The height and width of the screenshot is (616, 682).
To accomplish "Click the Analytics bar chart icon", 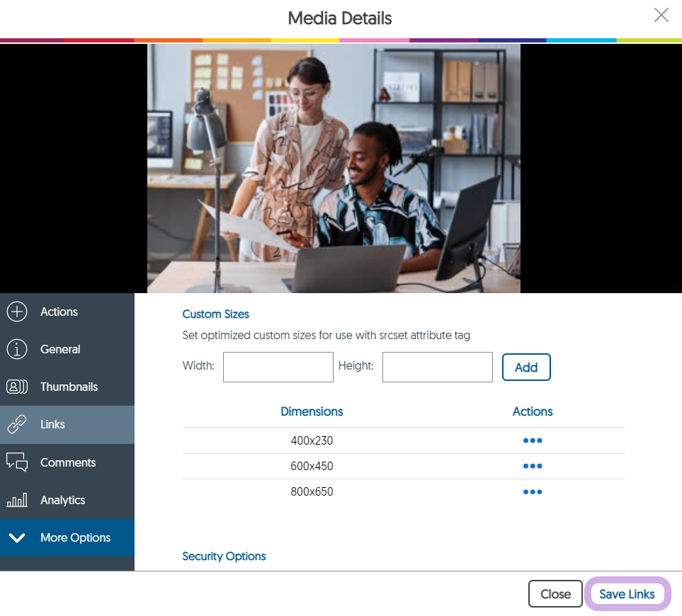I will [17, 500].
